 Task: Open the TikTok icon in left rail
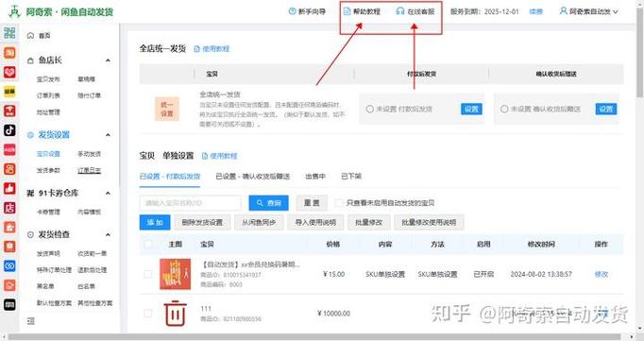pyautogui.click(x=9, y=130)
